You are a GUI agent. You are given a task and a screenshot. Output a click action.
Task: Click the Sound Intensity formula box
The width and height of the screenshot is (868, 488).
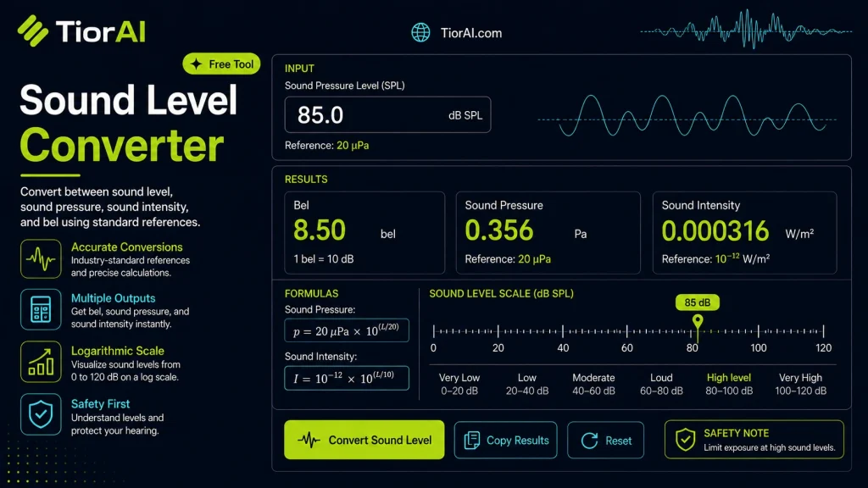pos(347,378)
